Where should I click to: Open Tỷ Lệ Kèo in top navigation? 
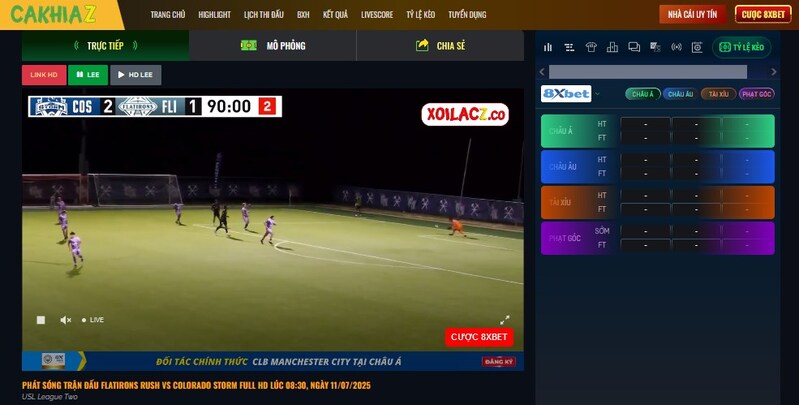point(420,14)
